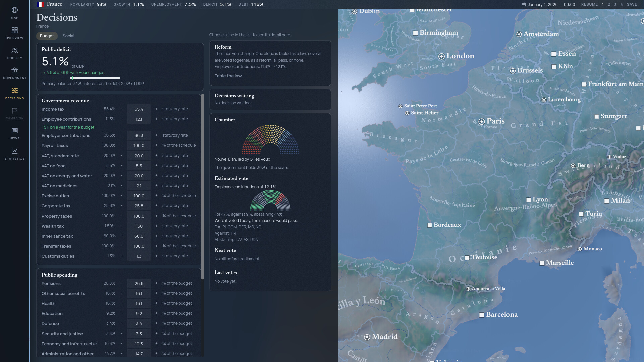Open the Map view icon
This screenshot has width=644, height=362.
coord(14,10)
